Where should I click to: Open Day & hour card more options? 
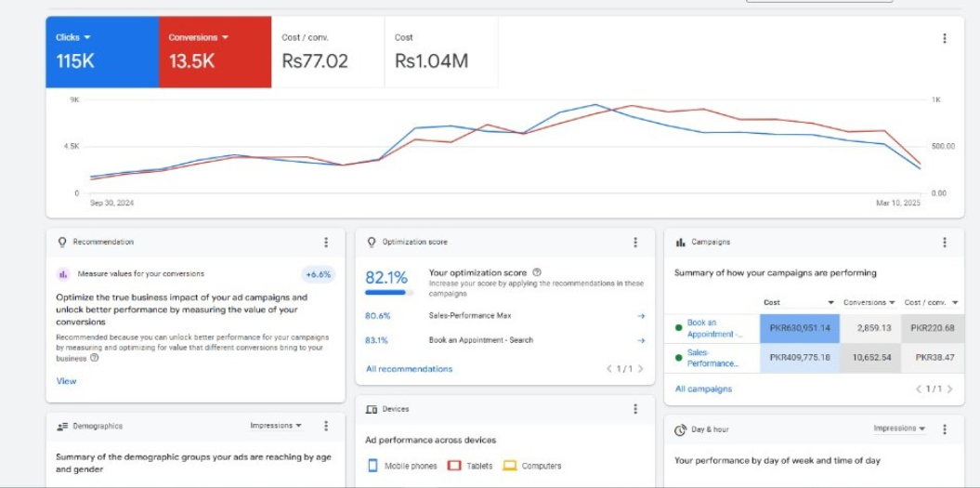tap(945, 429)
